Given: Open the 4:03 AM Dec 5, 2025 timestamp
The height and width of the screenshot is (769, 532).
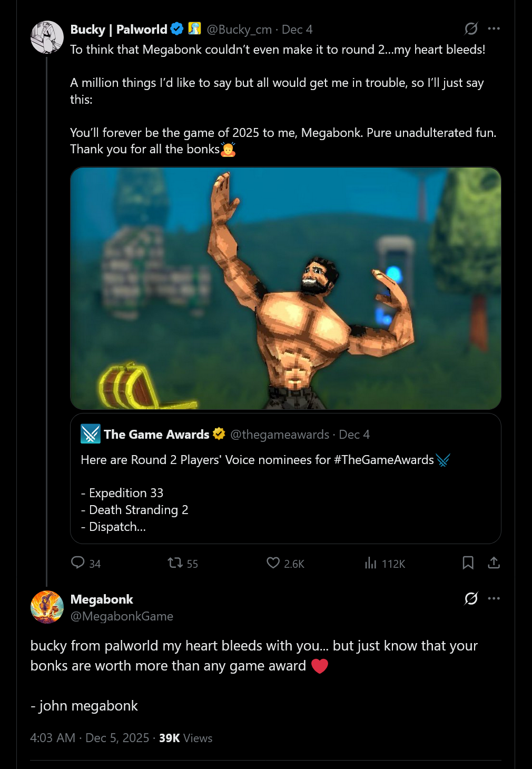Looking at the screenshot, I should 90,738.
